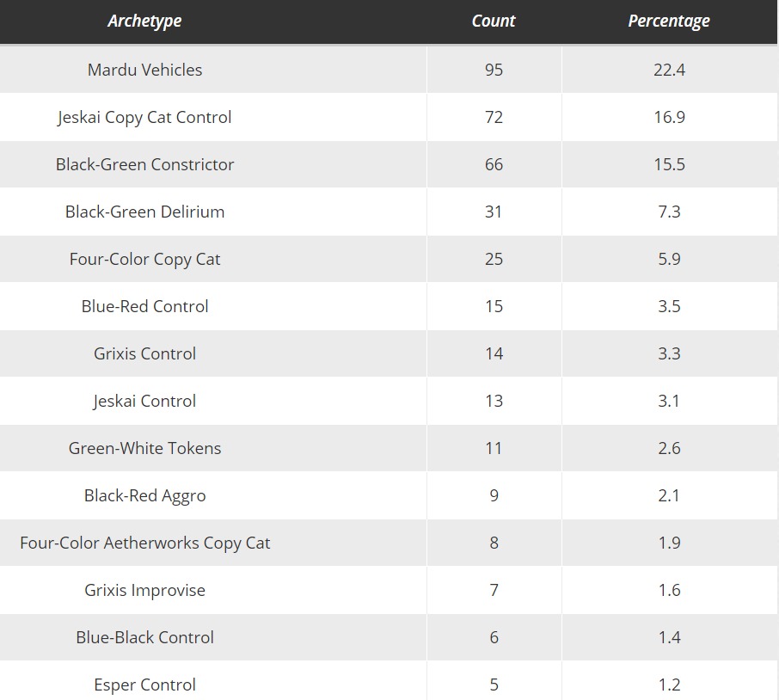
Task: Select Blue-Black Control archetype cell
Action: coord(144,637)
